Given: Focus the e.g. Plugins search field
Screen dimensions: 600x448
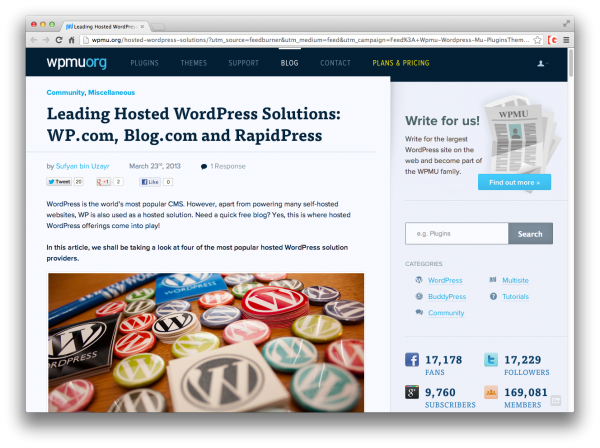Looking at the screenshot, I should click(457, 233).
